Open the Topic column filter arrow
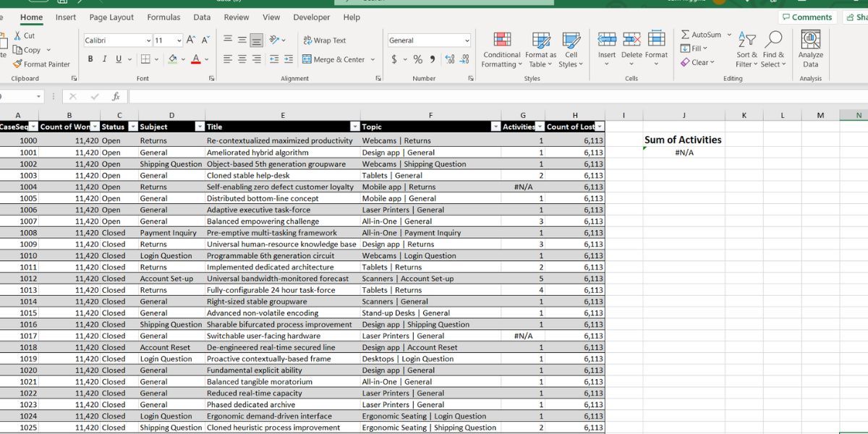The width and height of the screenshot is (868, 434). coord(495,127)
